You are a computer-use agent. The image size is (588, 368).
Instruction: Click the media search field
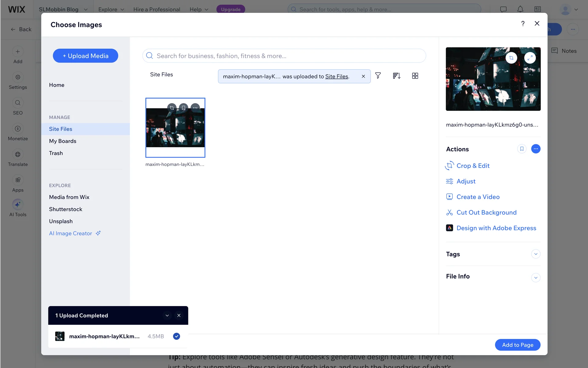pos(284,56)
